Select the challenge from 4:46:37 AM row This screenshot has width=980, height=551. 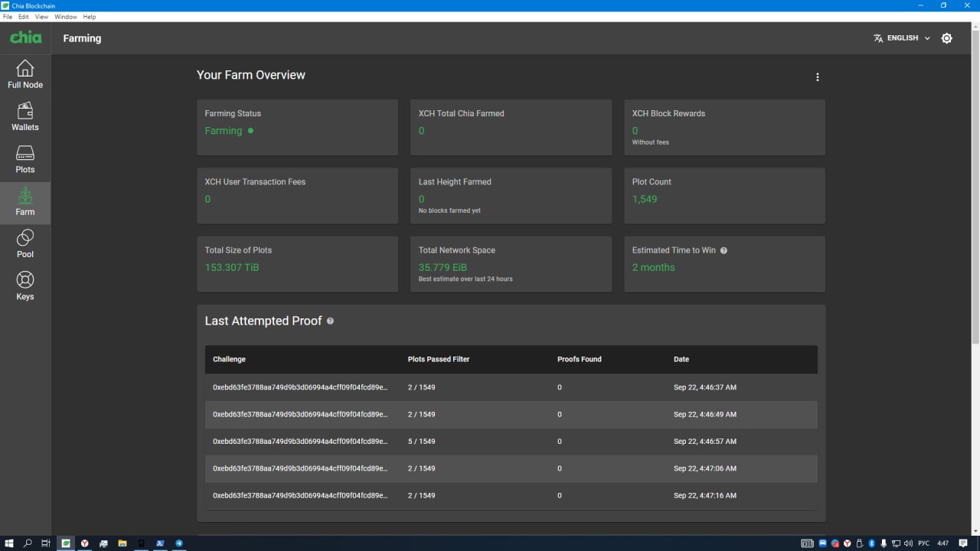pyautogui.click(x=300, y=387)
